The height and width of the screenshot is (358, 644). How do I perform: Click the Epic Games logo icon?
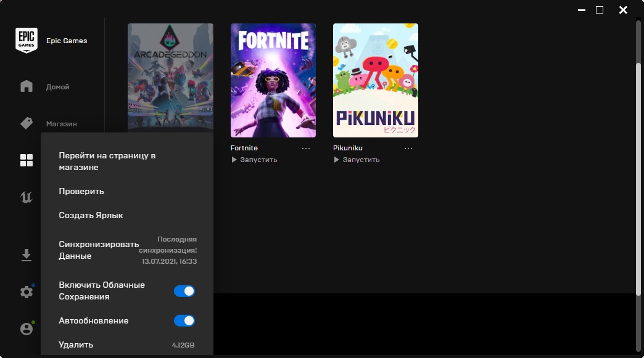(27, 40)
